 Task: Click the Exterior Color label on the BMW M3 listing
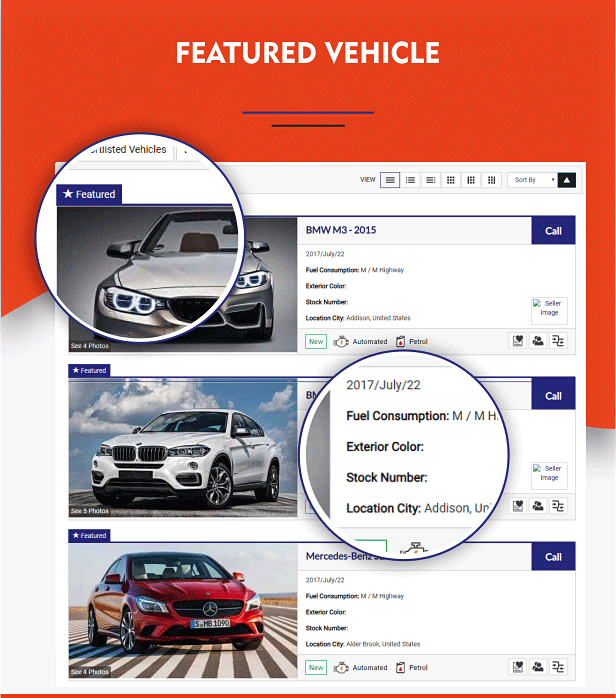(x=326, y=286)
